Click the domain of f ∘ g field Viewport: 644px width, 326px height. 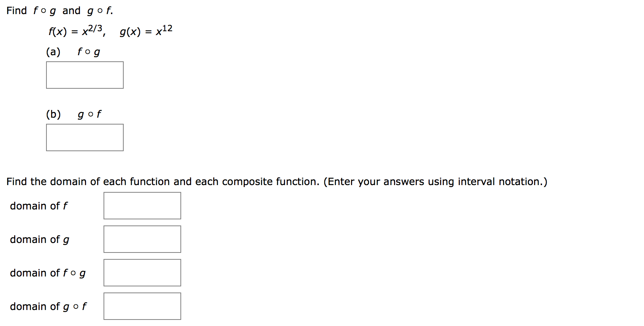(142, 272)
